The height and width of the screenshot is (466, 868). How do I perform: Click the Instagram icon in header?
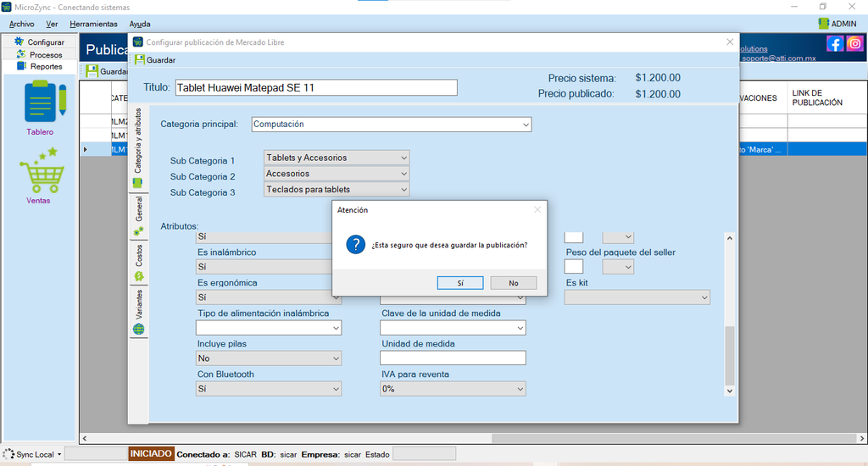coord(854,43)
